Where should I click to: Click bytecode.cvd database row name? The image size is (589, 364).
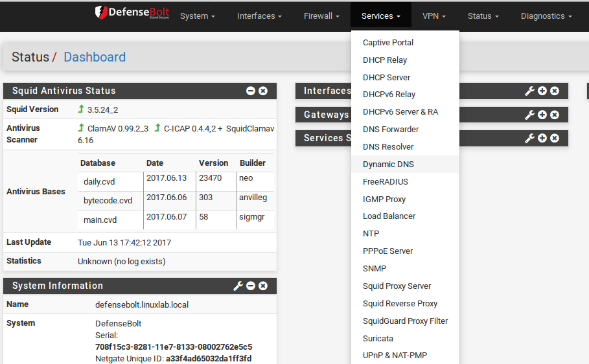click(x=108, y=201)
